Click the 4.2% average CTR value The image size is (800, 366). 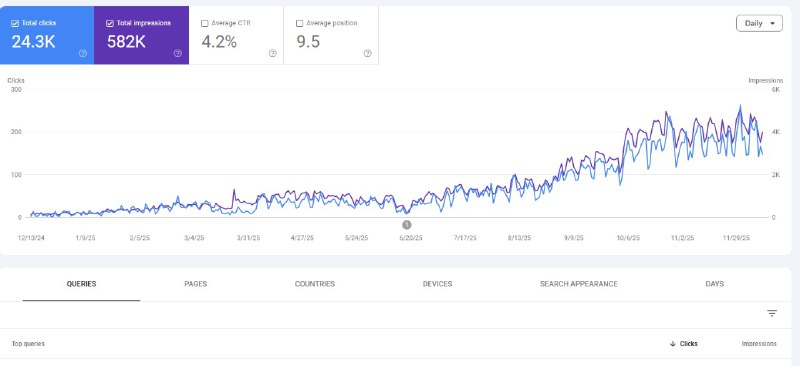point(219,41)
